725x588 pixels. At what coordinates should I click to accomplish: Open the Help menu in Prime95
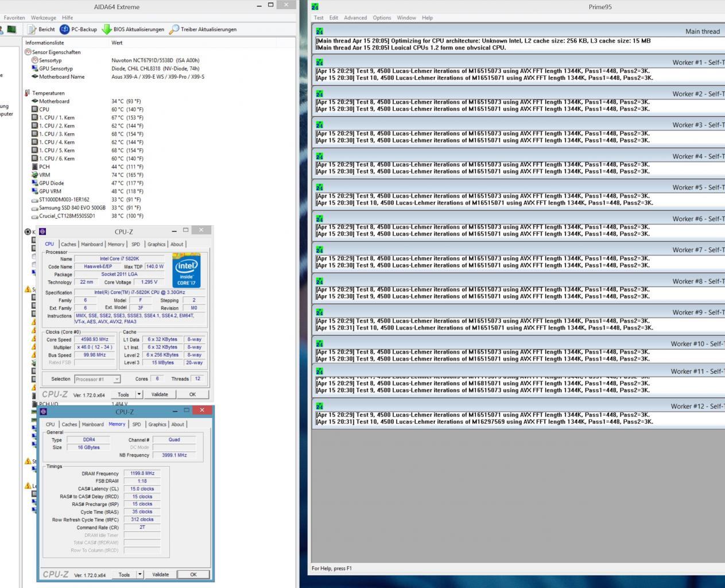427,18
